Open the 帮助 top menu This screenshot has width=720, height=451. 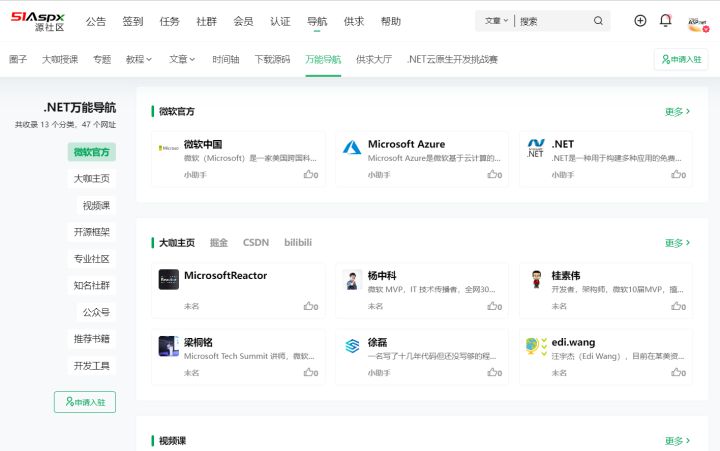click(x=391, y=22)
